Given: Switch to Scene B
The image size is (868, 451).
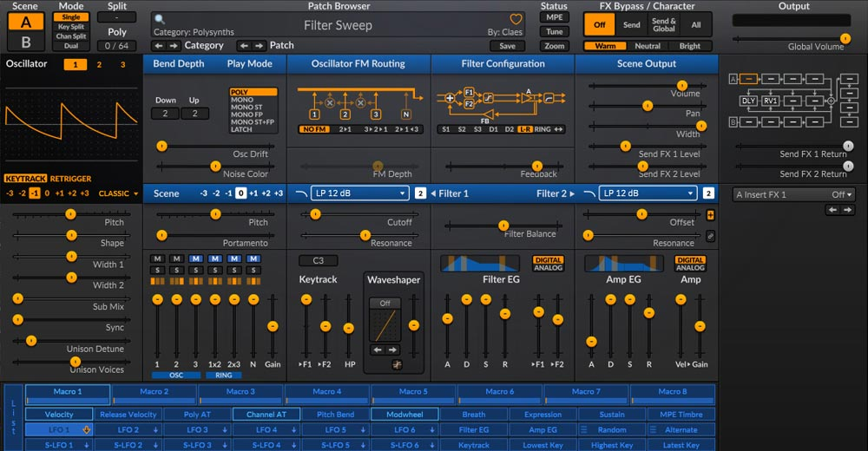Looking at the screenshot, I should tap(25, 41).
